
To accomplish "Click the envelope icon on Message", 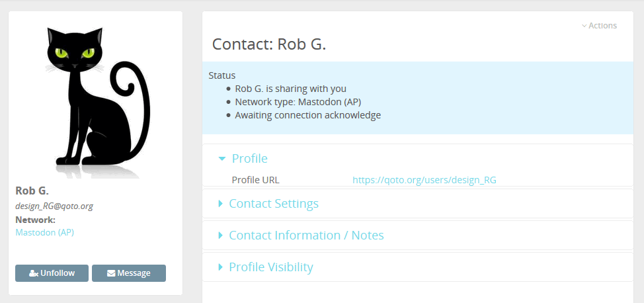I will point(111,273).
